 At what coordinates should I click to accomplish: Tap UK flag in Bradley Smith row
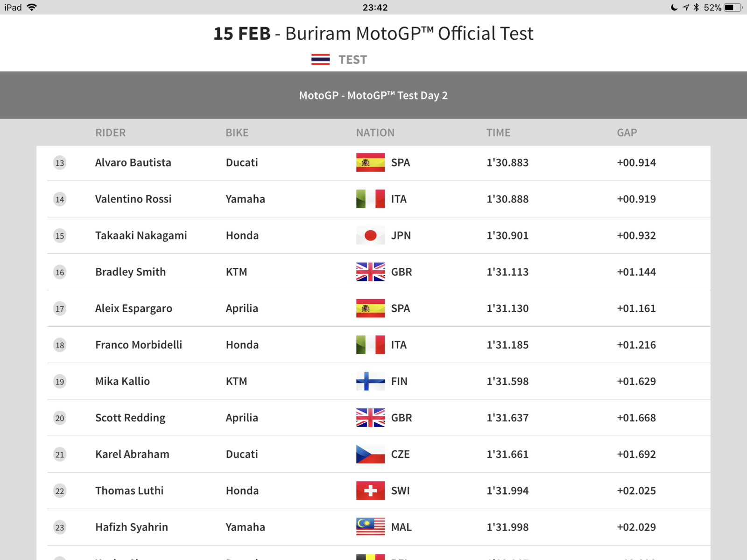[370, 272]
